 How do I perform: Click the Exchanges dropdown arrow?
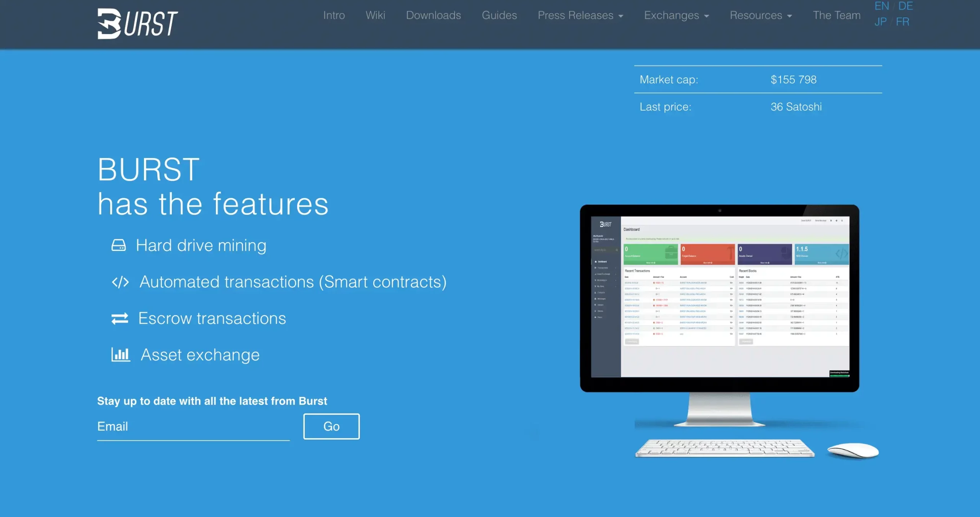[707, 16]
